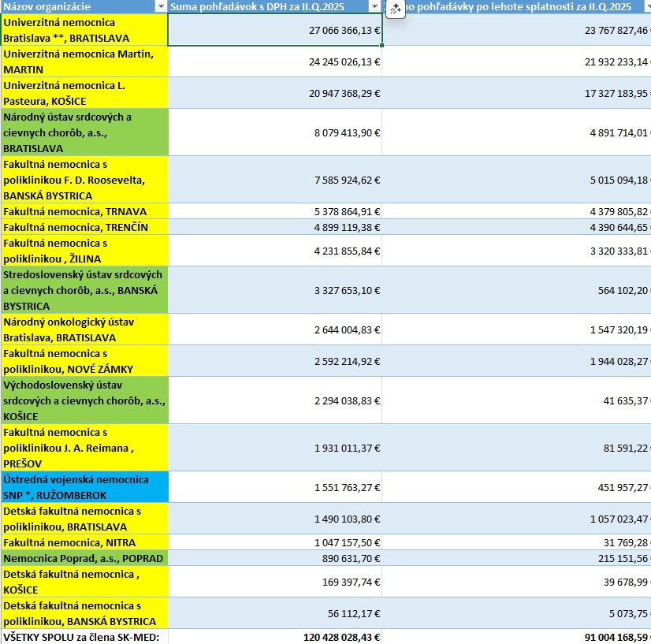This screenshot has width=651, height=644.
Task: Select cell Fakultná nemocnica, TRNAVA
Action: pos(84,211)
